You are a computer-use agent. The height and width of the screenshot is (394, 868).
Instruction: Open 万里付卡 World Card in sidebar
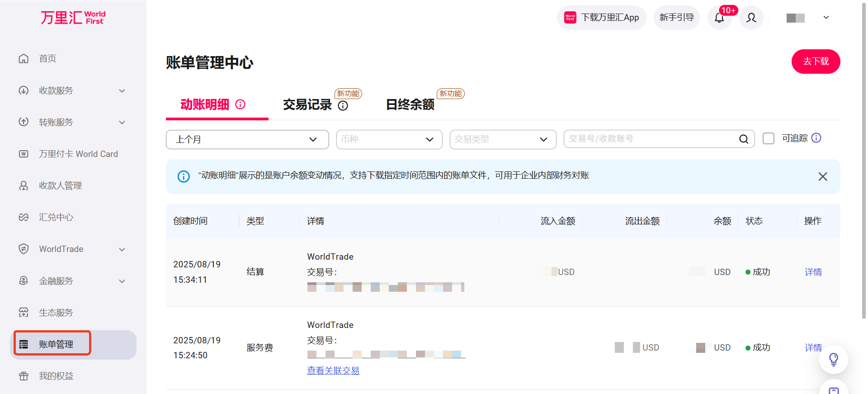[x=78, y=154]
